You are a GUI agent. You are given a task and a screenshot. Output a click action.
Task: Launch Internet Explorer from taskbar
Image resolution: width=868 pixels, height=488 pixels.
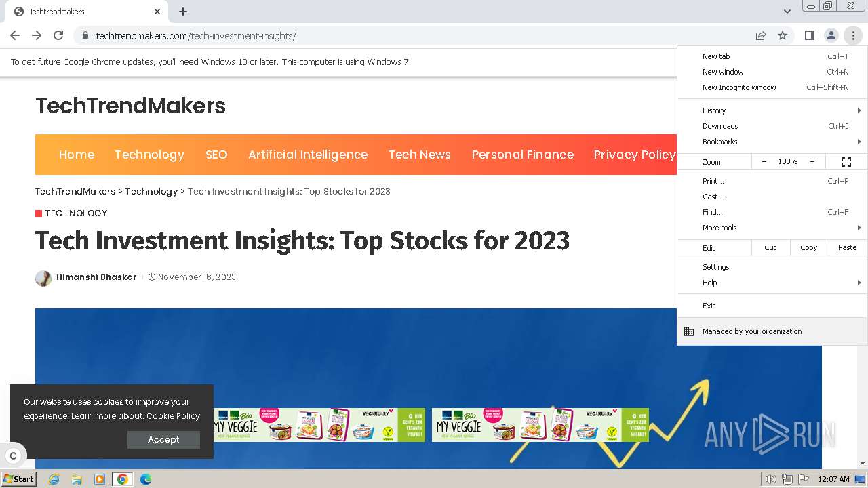coord(54,479)
